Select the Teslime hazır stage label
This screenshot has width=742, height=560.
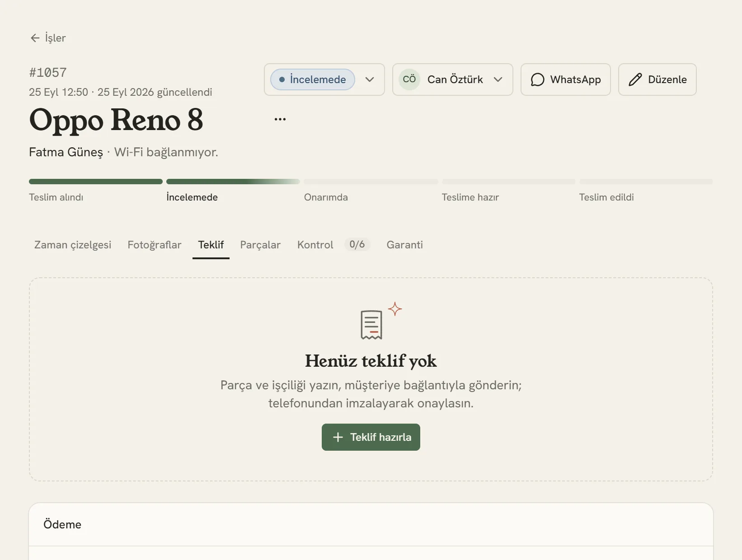point(470,197)
